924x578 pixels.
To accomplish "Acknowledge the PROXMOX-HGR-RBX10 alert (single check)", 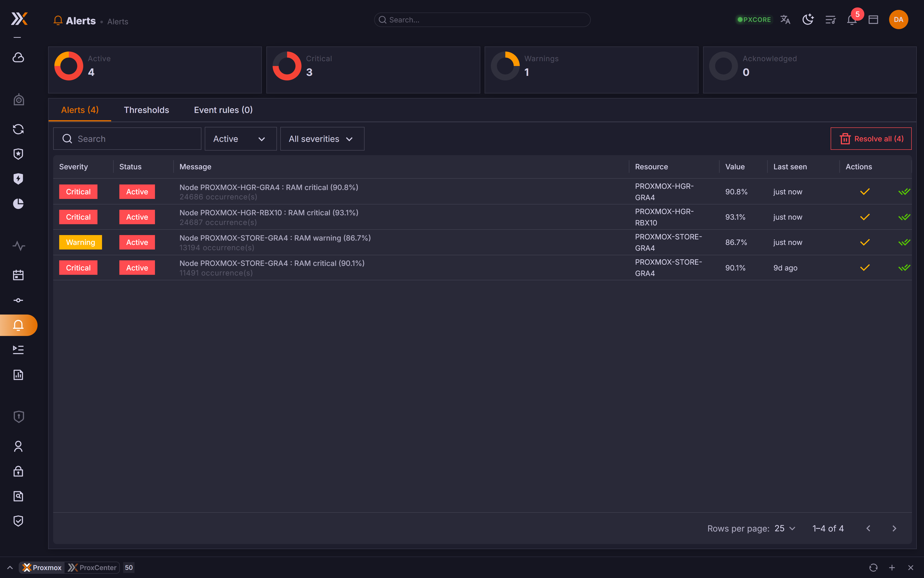I will tap(865, 217).
